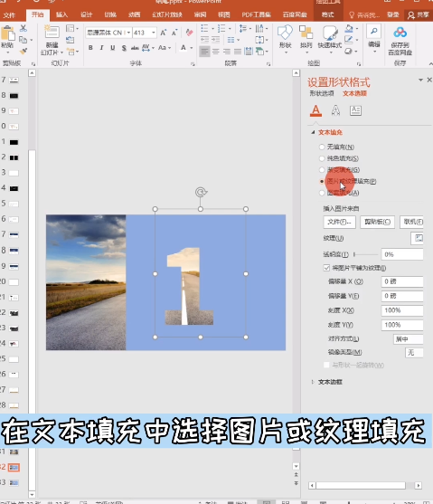Screen dimensions: 433x504
Task: Click the Scale Y (刻度 Y) 100% field
Action: [x=402, y=325]
